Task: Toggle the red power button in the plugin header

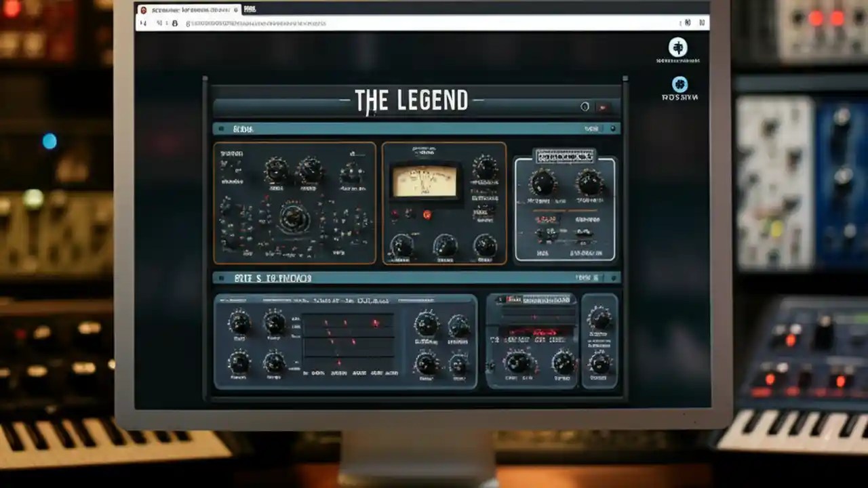Action: 602,107
